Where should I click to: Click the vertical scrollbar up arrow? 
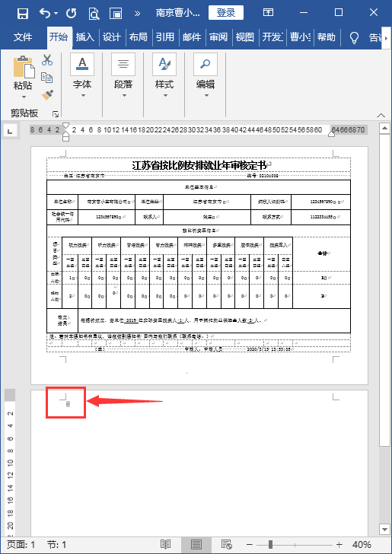384,129
